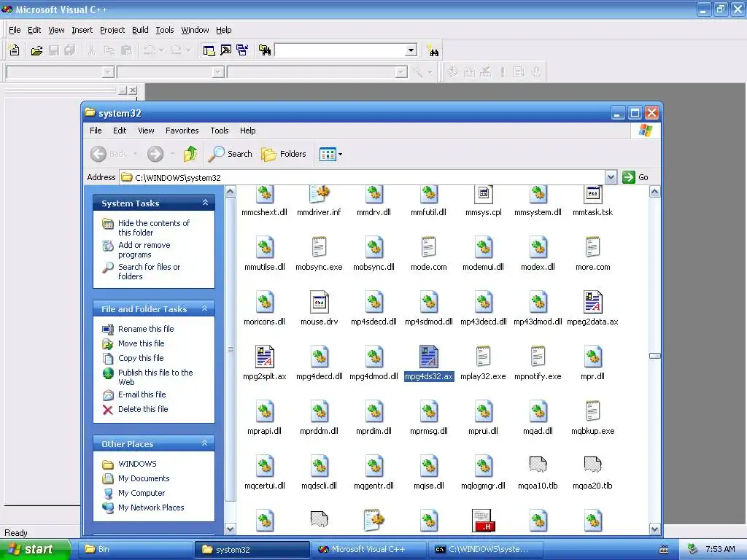Select the mpg2splt.ax file icon
This screenshot has height=560, width=747.
click(x=264, y=357)
